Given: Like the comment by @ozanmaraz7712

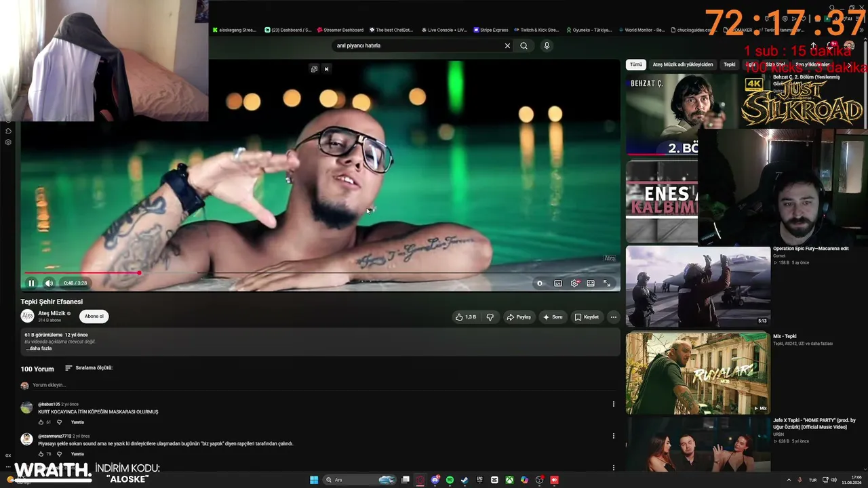Looking at the screenshot, I should 41,454.
